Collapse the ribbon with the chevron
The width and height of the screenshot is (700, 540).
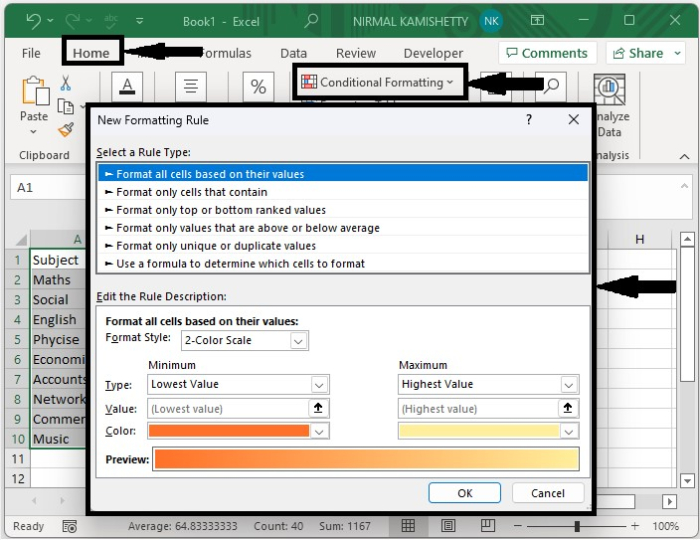[x=684, y=156]
